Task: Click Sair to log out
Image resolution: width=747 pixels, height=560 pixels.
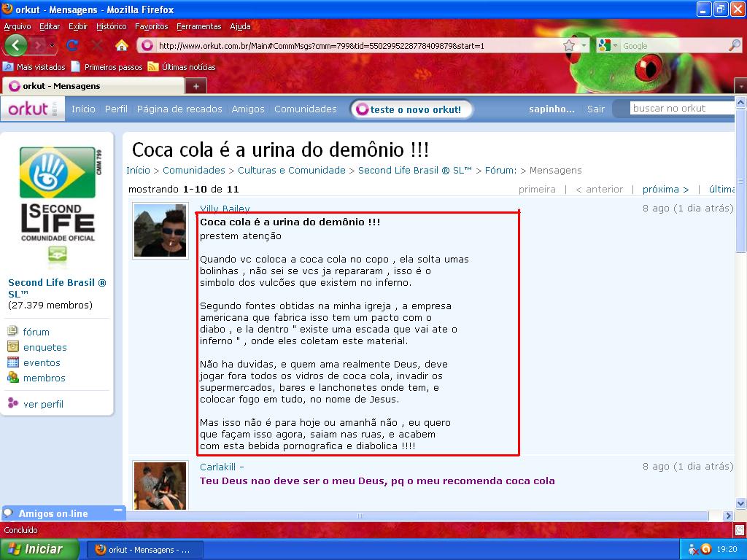Action: point(595,109)
